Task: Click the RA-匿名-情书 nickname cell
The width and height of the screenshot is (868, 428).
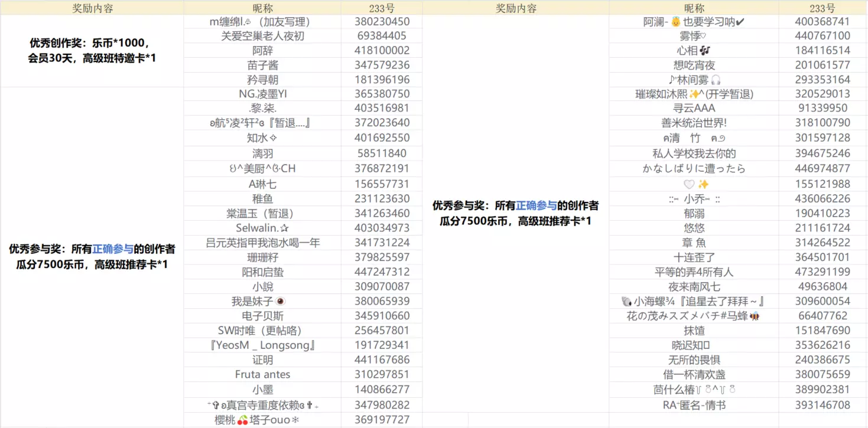Action: (x=694, y=405)
